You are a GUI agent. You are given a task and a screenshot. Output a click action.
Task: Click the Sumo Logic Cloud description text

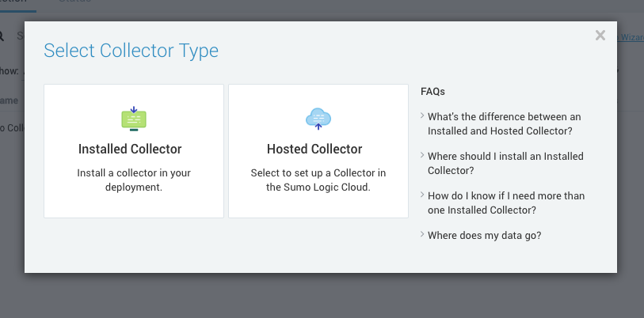pos(318,180)
